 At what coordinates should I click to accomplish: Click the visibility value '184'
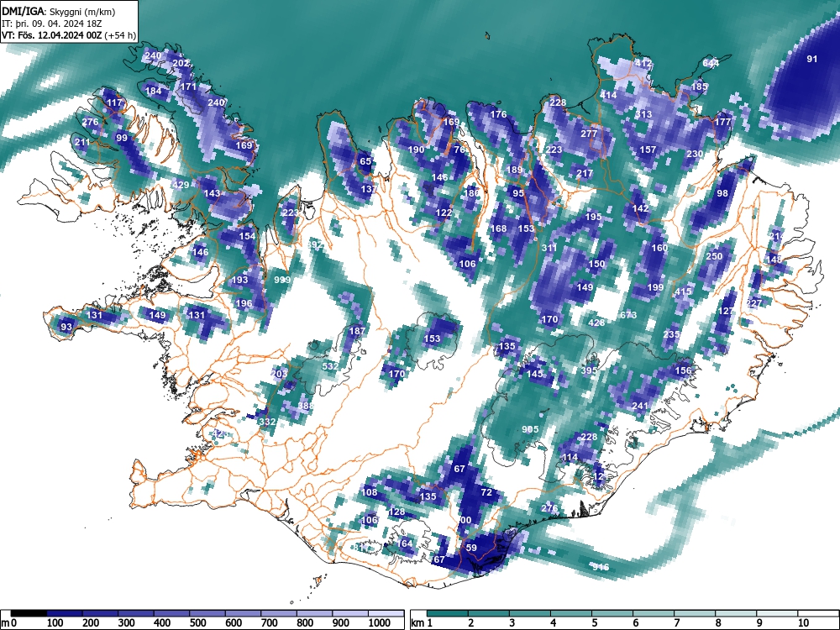pyautogui.click(x=153, y=91)
